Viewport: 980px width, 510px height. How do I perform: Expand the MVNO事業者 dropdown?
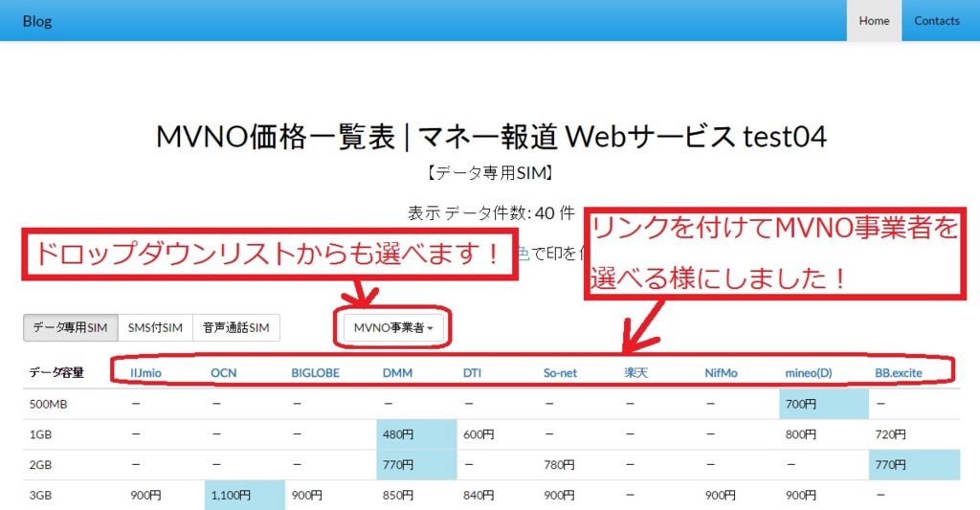coord(393,327)
